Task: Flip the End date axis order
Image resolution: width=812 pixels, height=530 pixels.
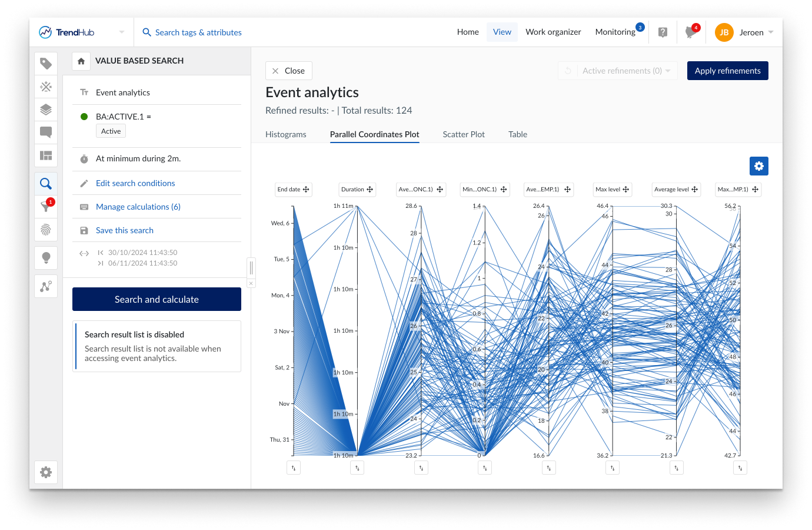Action: coord(294,468)
